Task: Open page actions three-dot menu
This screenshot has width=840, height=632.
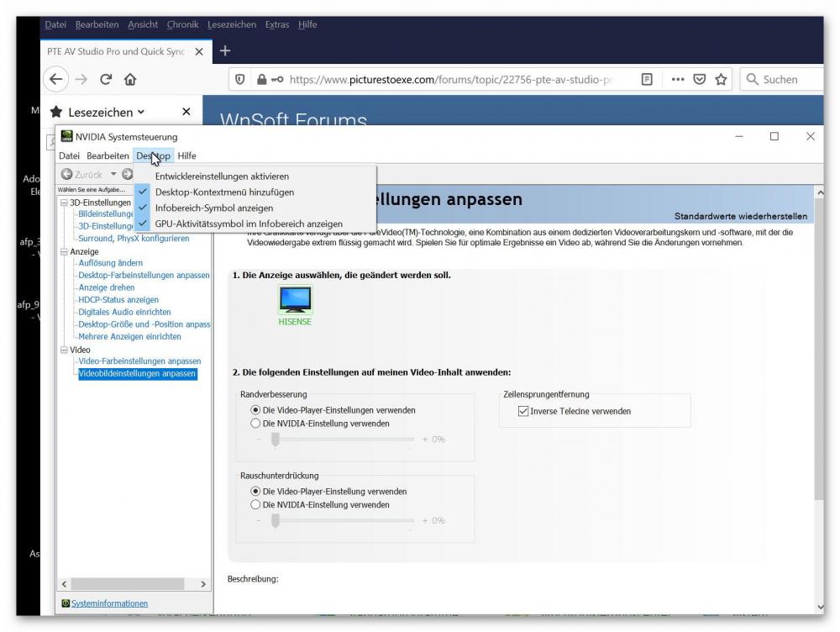Action: tap(678, 79)
